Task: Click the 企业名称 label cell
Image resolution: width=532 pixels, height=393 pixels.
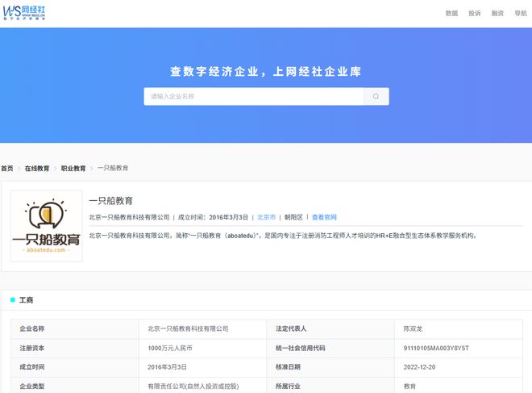Action: (x=75, y=328)
